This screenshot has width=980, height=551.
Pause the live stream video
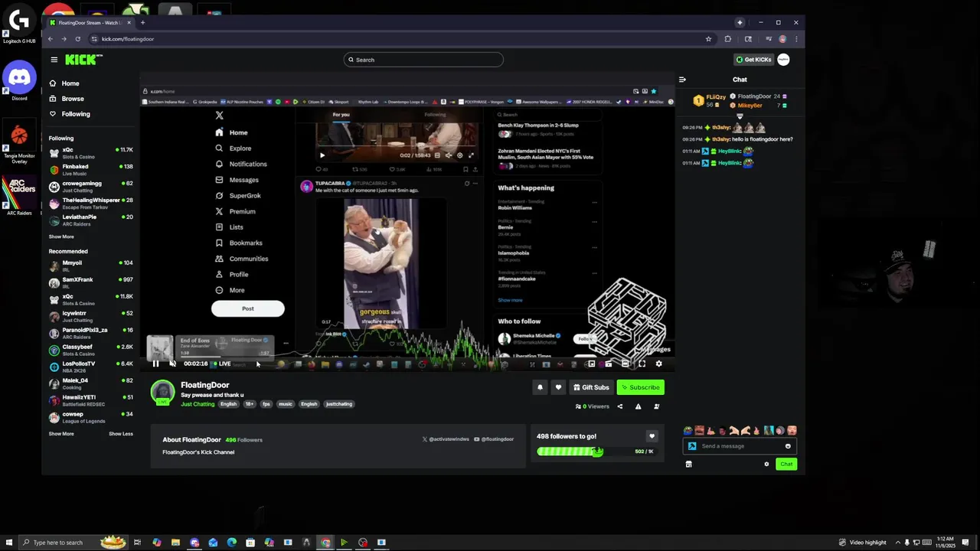coord(155,364)
